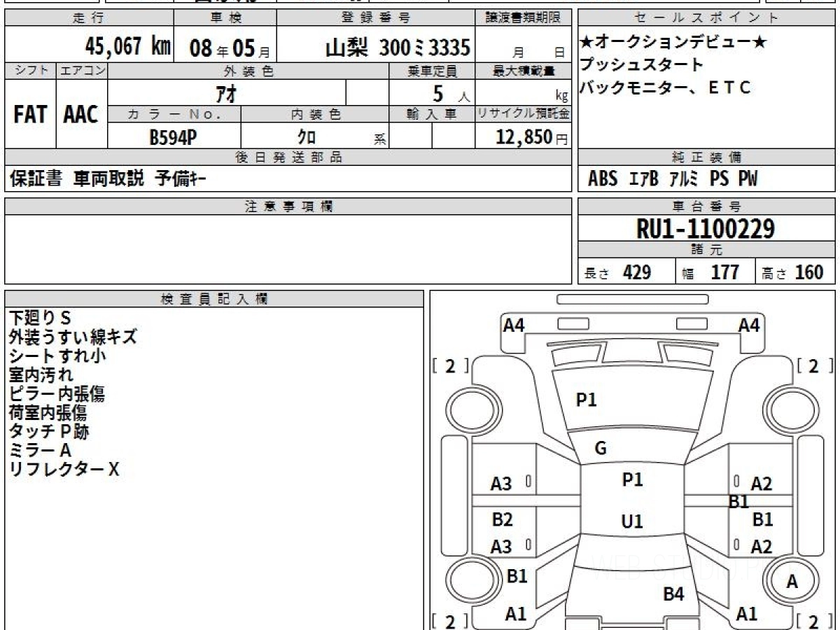
Task: Select エアB in genuine equipment
Action: 644,179
